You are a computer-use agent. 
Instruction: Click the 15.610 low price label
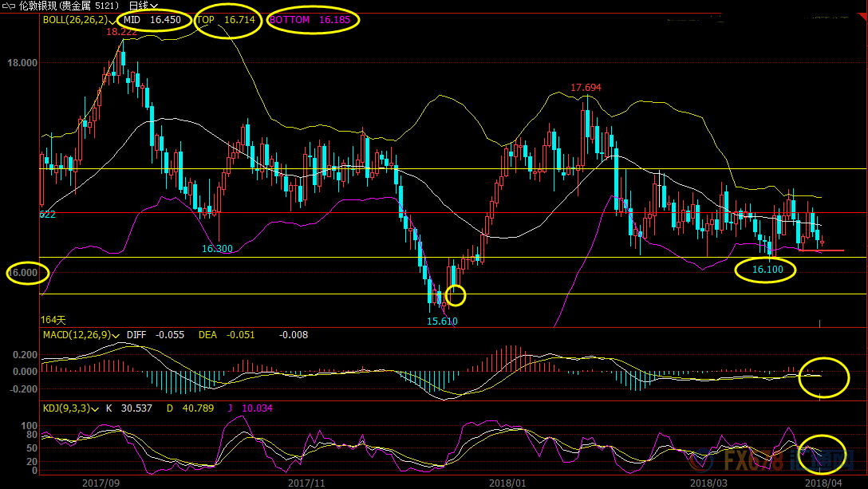[442, 321]
